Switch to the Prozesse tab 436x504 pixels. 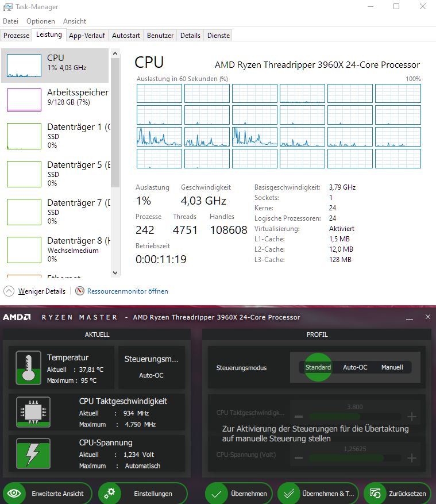pos(17,36)
